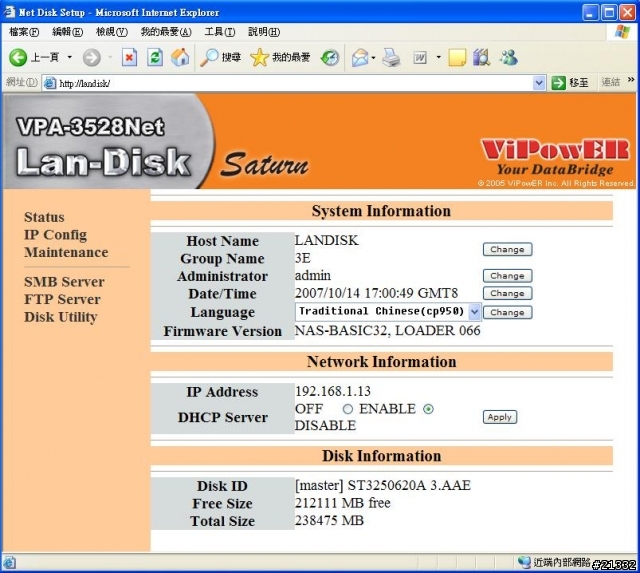The height and width of the screenshot is (573, 640).
Task: Print page with printer icon
Action: 391,58
